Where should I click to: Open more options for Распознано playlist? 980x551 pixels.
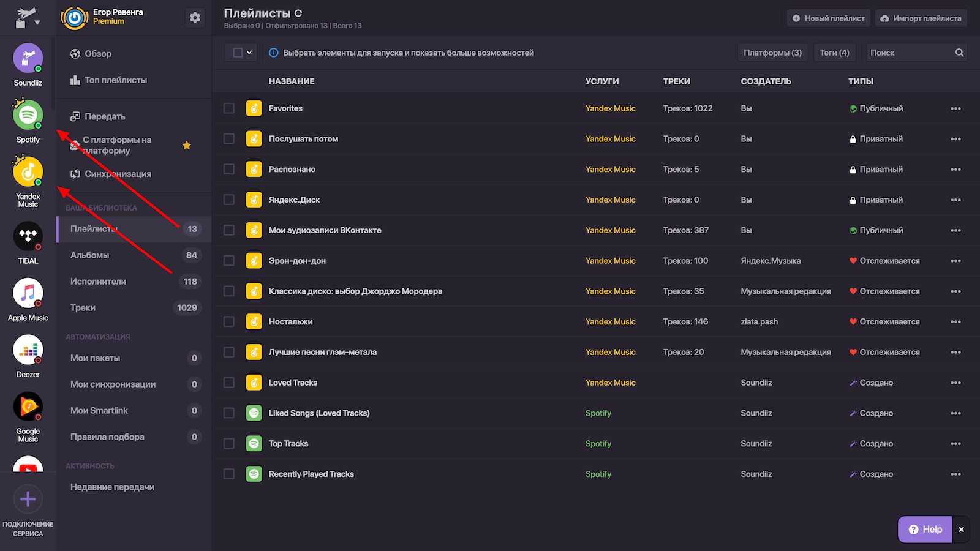coord(956,170)
